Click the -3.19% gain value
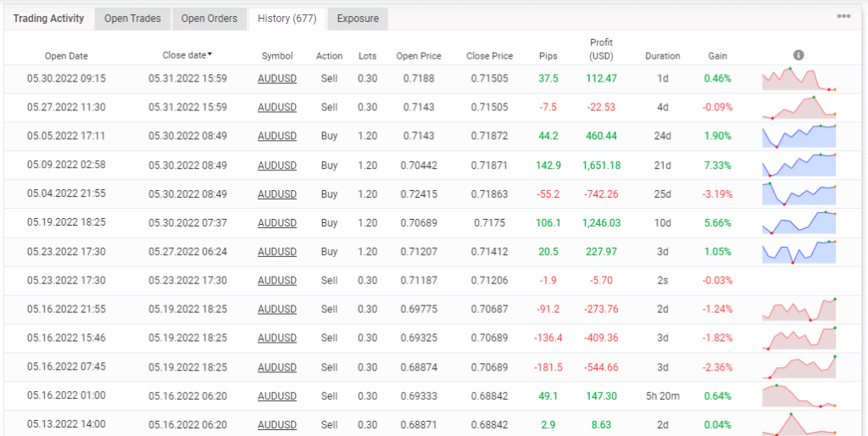 [717, 194]
